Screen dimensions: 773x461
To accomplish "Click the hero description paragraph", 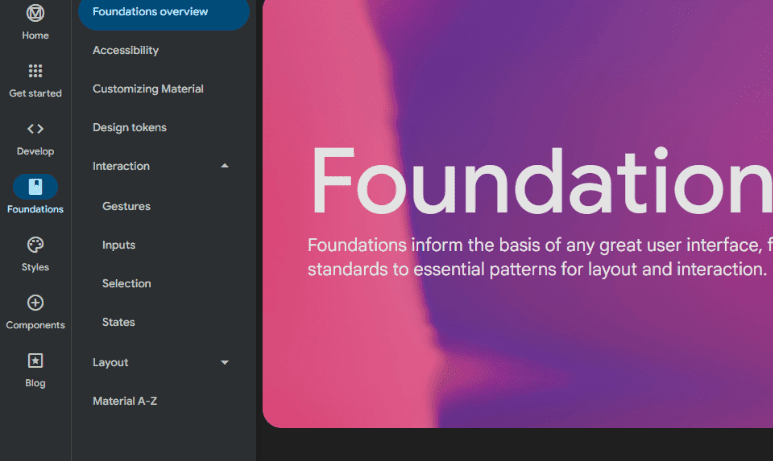I will tap(540, 257).
